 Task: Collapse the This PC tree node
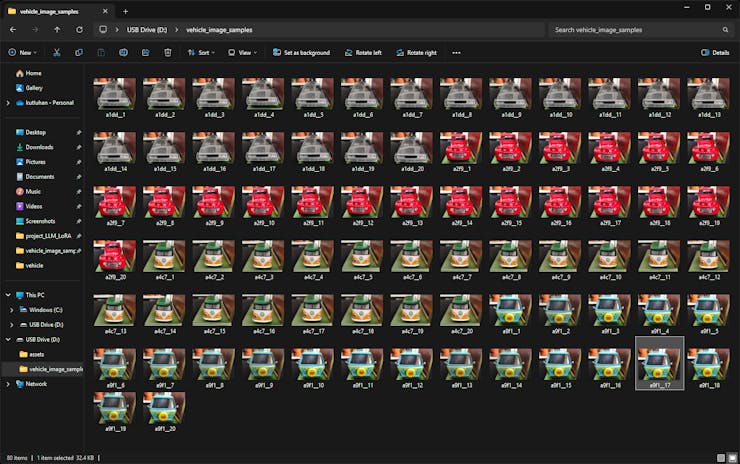pos(8,295)
